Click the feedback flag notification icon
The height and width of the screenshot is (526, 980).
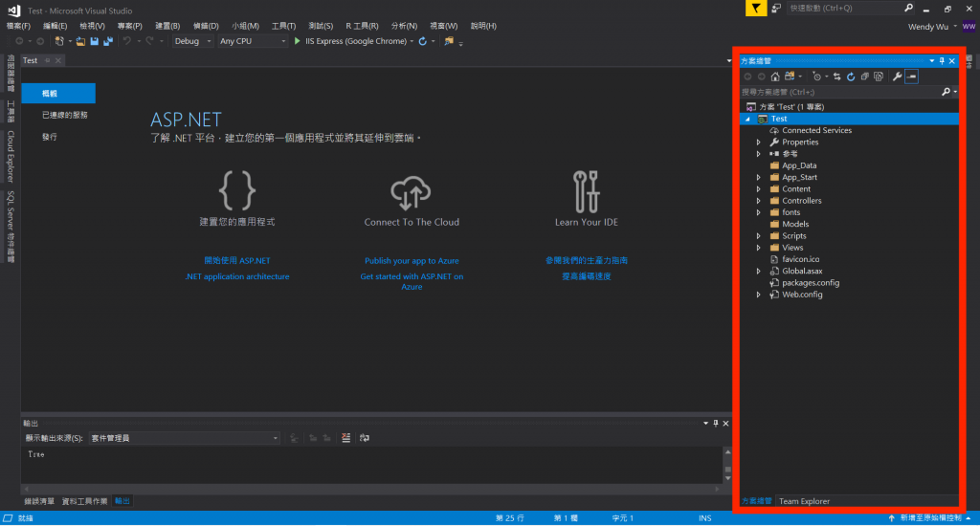[x=756, y=8]
